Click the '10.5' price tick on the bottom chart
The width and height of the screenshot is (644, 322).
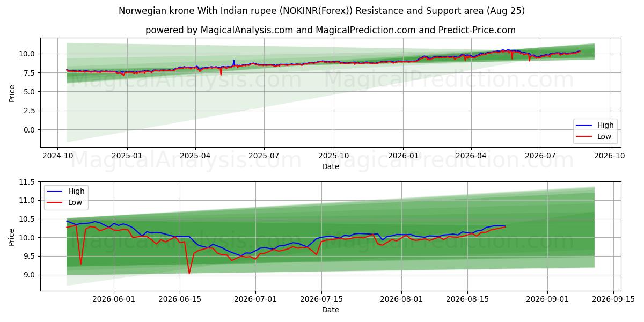(28, 219)
